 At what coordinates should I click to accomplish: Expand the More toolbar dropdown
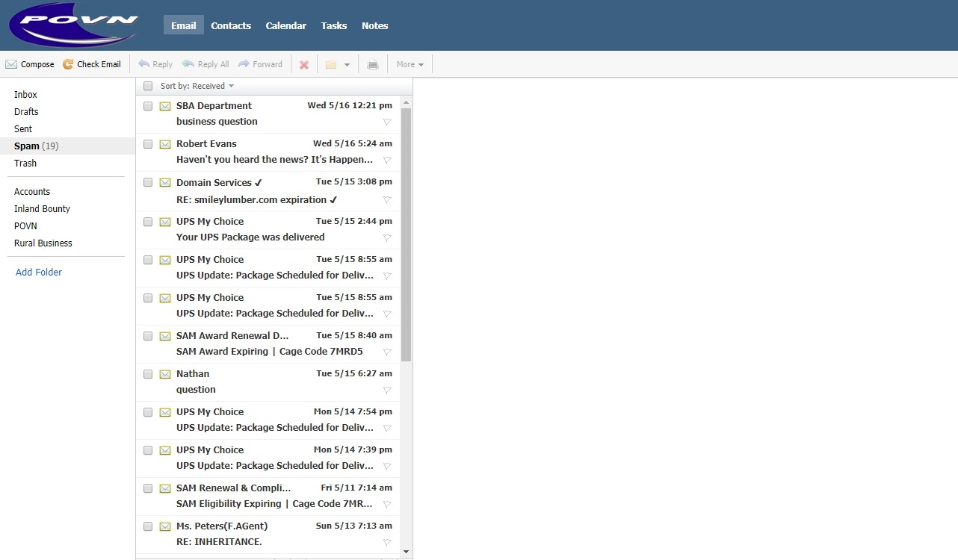pyautogui.click(x=410, y=64)
